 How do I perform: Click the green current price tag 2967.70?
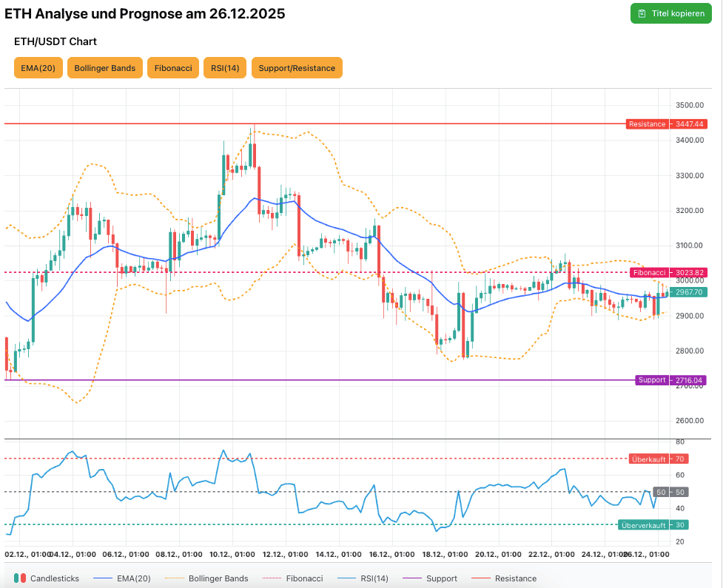[688, 293]
